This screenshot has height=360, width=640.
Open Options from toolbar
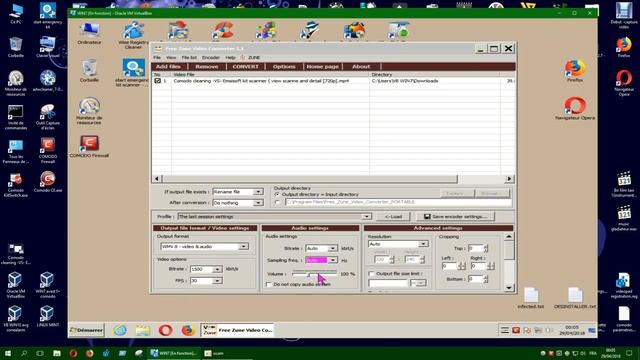284,67
